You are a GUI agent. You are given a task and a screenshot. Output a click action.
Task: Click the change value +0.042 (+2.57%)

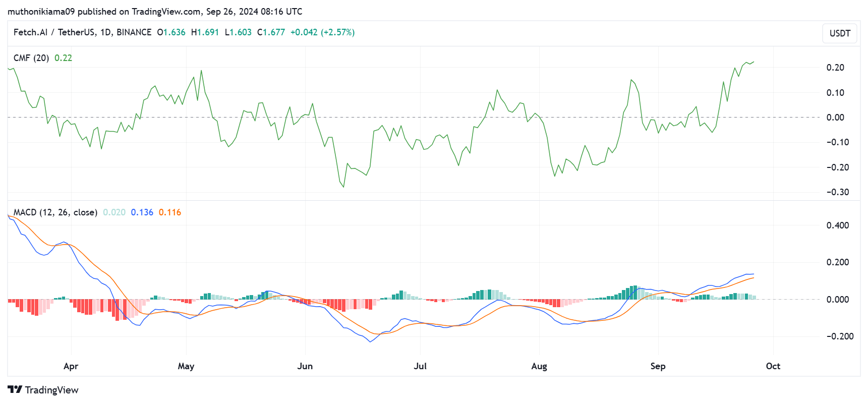coord(322,32)
